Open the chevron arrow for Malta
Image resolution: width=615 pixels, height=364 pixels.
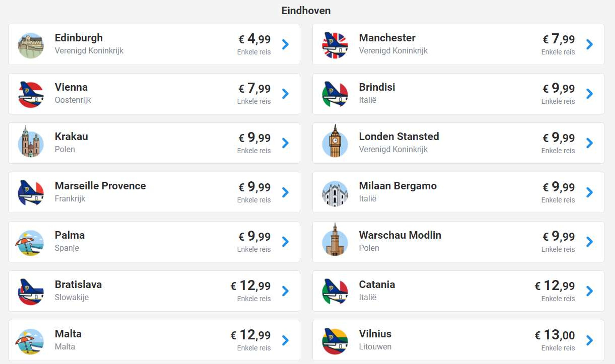(285, 340)
